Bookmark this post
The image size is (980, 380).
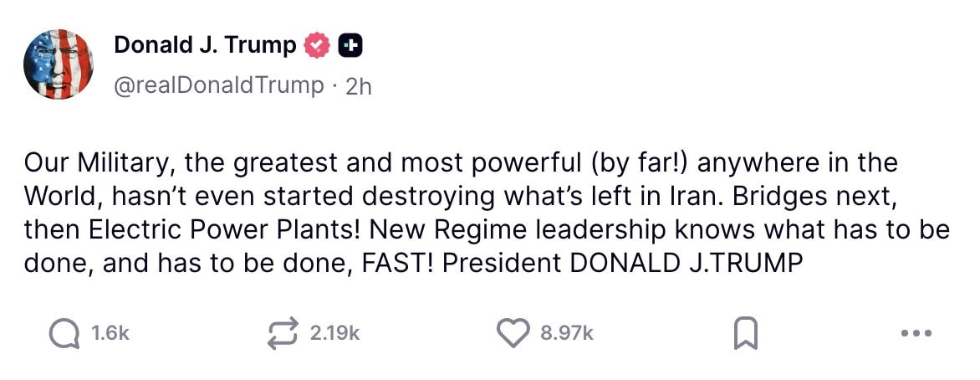point(744,334)
